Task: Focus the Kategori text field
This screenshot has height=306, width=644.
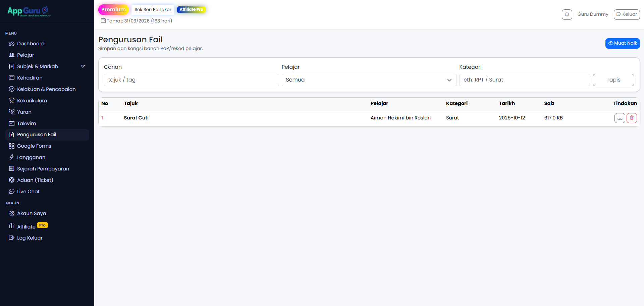Action: coord(524,80)
